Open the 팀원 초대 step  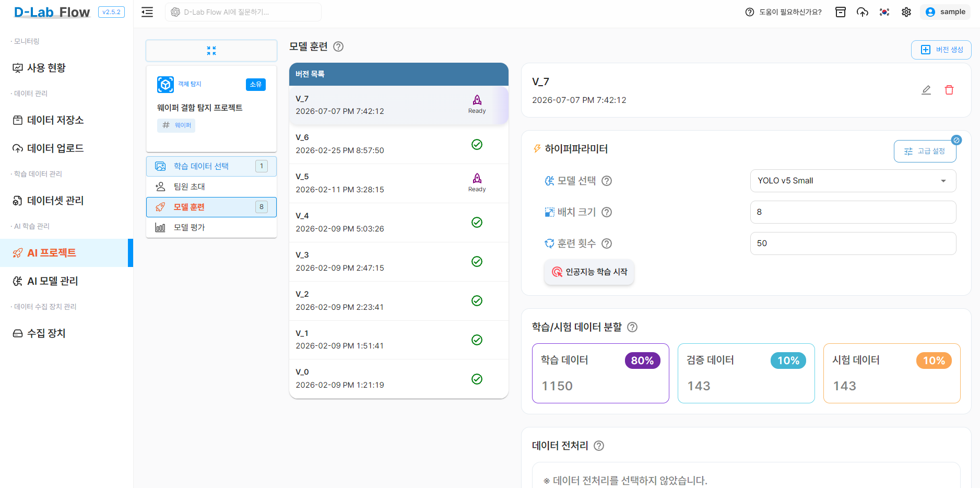(x=211, y=187)
